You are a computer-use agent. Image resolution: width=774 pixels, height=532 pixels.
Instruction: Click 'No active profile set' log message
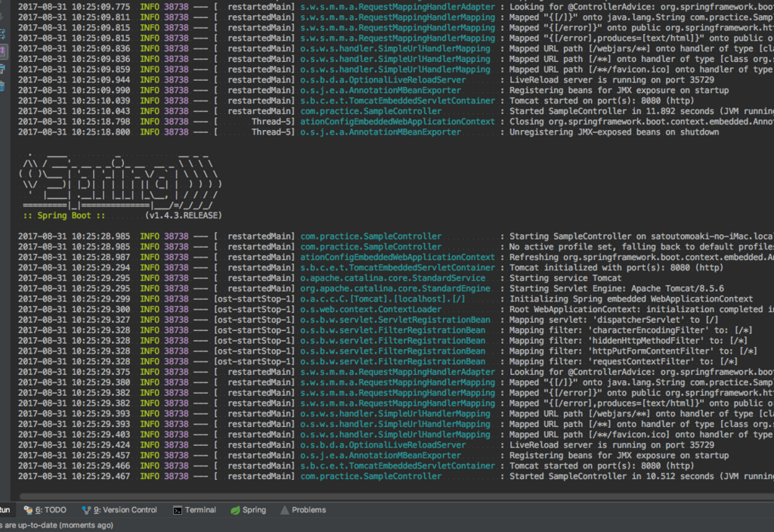641,246
